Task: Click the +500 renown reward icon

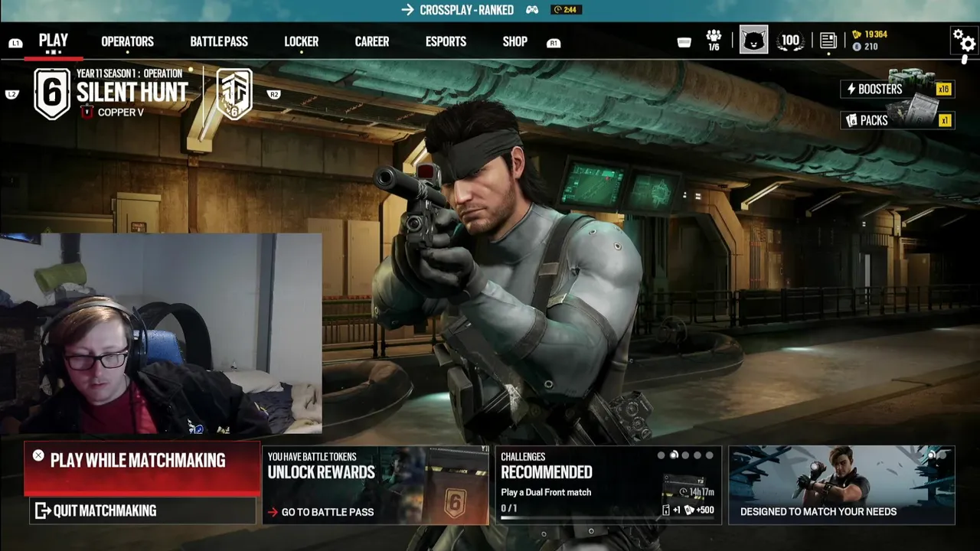Action: (x=699, y=510)
